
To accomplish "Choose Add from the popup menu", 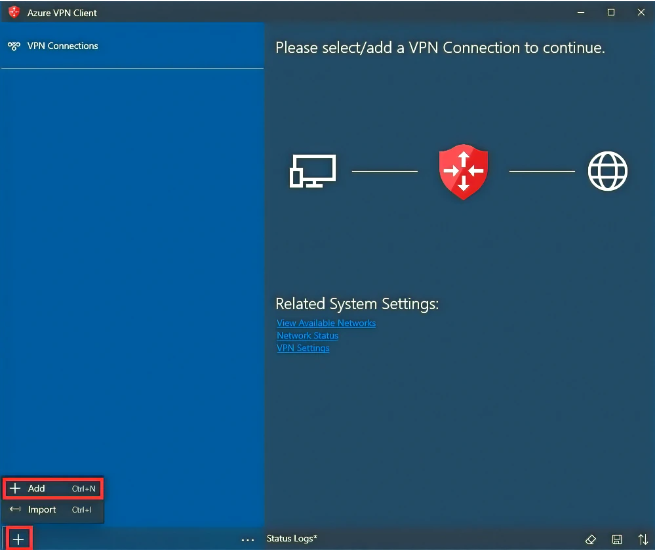I will (x=53, y=488).
